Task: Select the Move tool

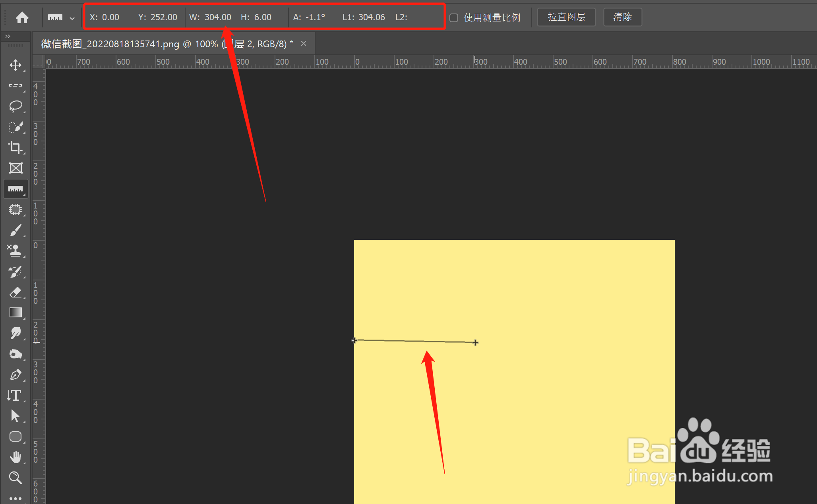Action: pos(15,65)
